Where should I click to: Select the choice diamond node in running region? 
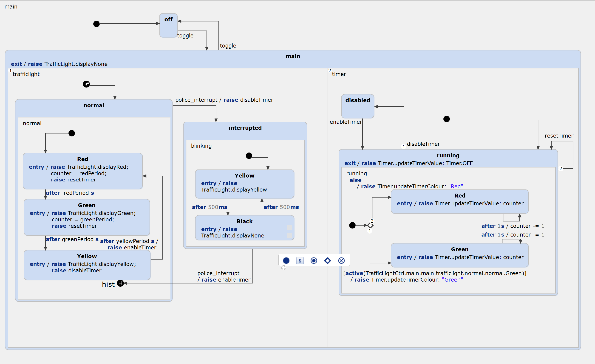pyautogui.click(x=370, y=226)
